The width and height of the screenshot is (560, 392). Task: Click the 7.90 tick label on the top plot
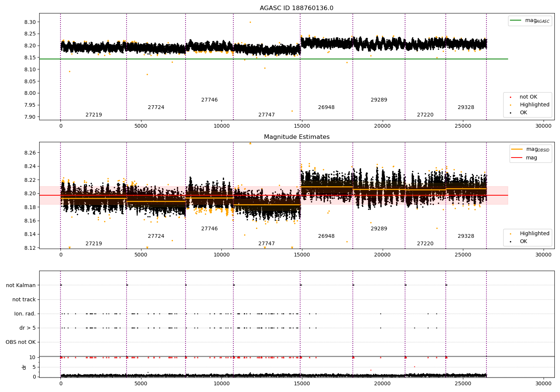30,117
